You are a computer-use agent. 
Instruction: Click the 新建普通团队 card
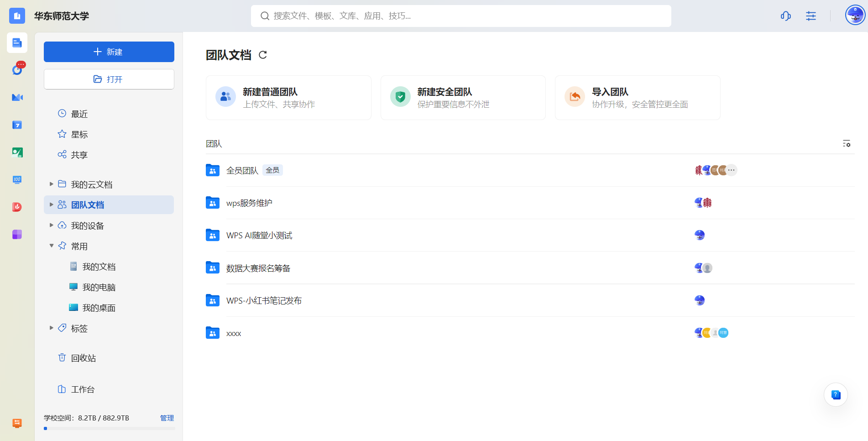[x=288, y=98]
